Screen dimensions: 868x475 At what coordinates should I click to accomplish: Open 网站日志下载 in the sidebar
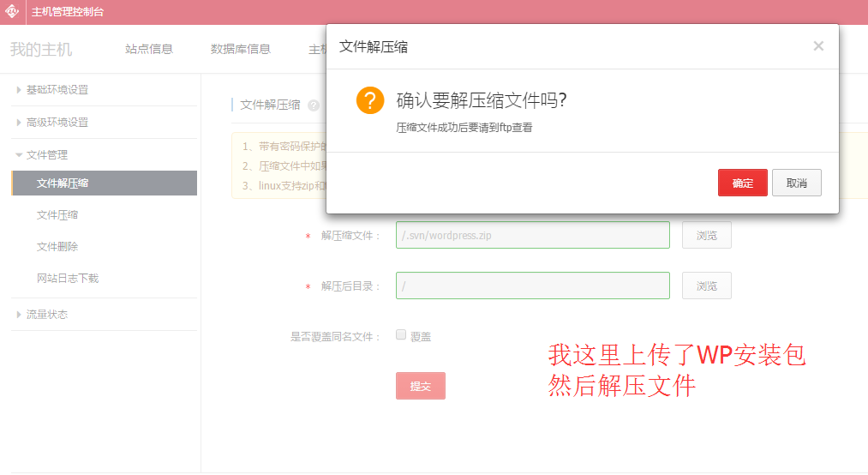pyautogui.click(x=68, y=278)
